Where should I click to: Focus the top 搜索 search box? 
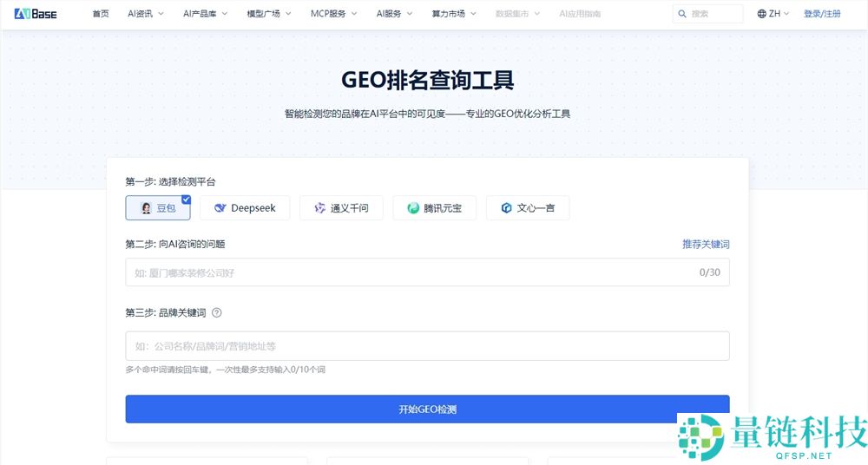[708, 14]
